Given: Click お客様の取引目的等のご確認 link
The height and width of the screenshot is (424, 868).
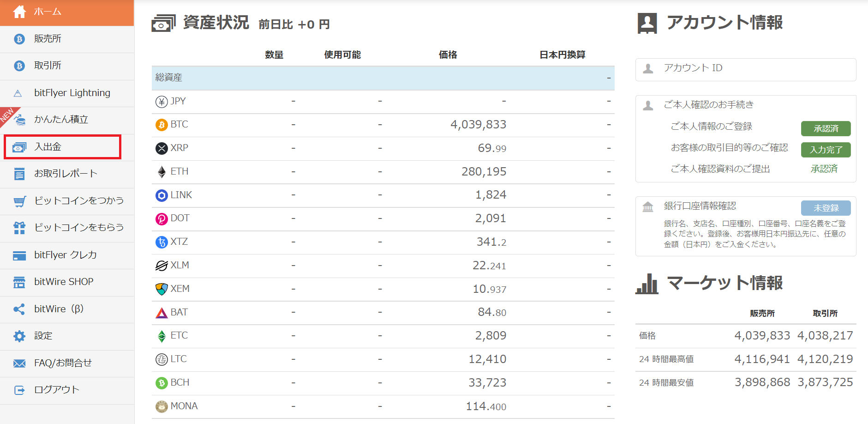Looking at the screenshot, I should pos(729,148).
